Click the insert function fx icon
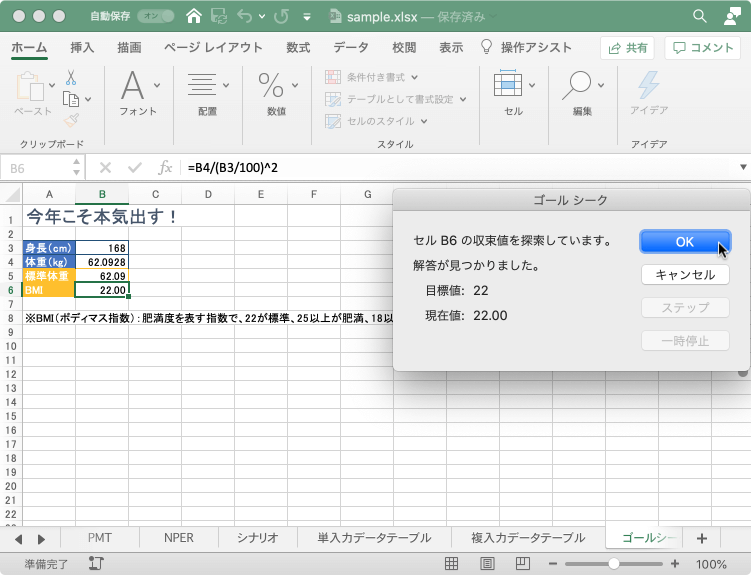The width and height of the screenshot is (751, 575). point(165,168)
